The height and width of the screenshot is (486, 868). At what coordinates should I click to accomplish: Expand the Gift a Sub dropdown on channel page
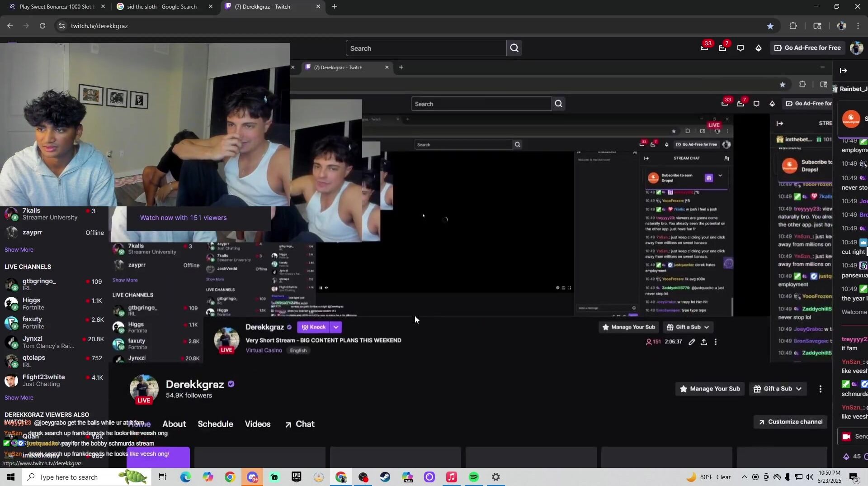click(799, 389)
